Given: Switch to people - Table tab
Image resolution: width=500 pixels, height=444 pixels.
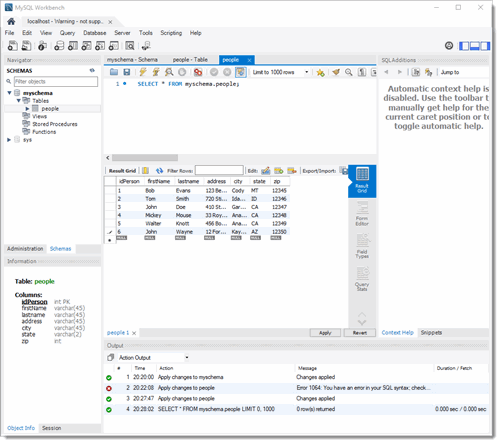Looking at the screenshot, I should (190, 60).
